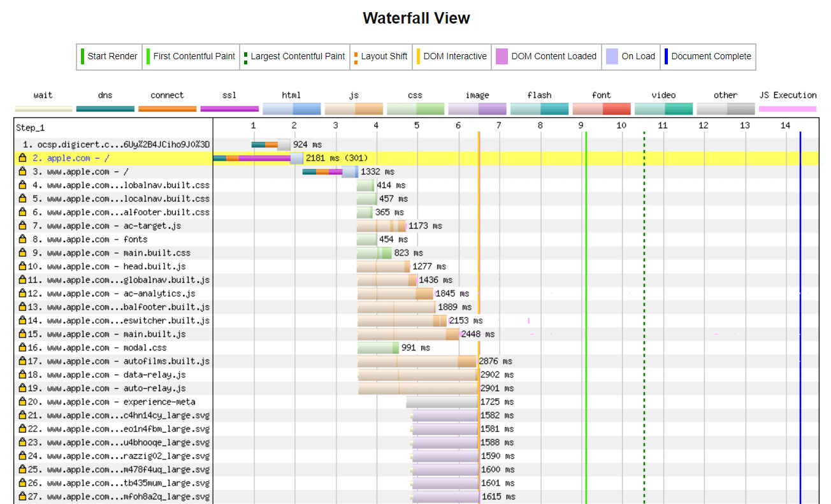Click the Layout Shift legend entry
The height and width of the screenshot is (504, 831).
380,56
